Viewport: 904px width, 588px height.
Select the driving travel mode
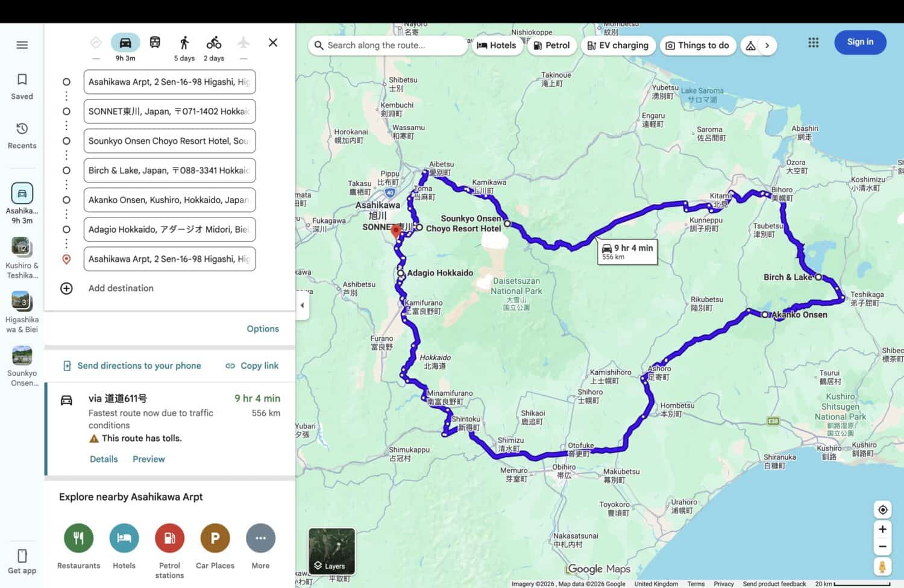[x=125, y=43]
